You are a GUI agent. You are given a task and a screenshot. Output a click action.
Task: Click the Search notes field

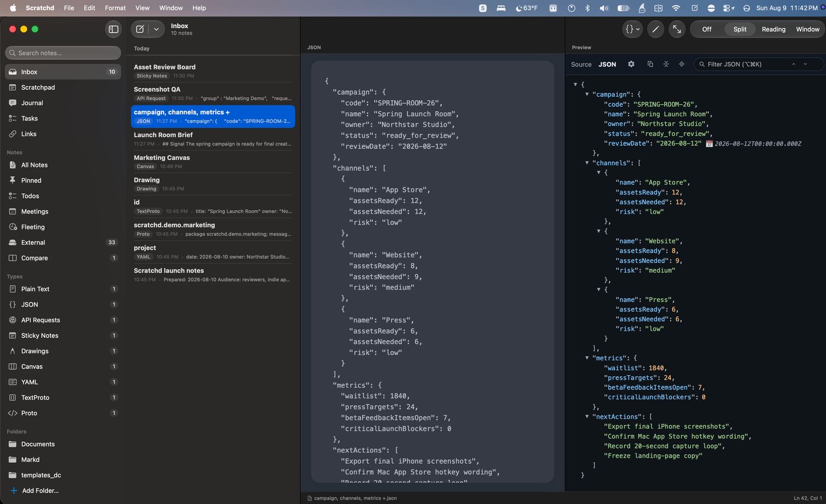coord(63,53)
